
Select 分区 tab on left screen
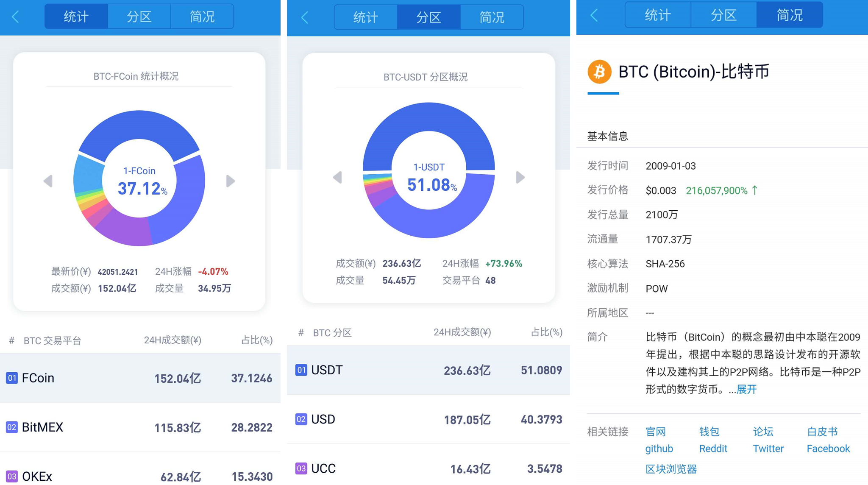(139, 17)
